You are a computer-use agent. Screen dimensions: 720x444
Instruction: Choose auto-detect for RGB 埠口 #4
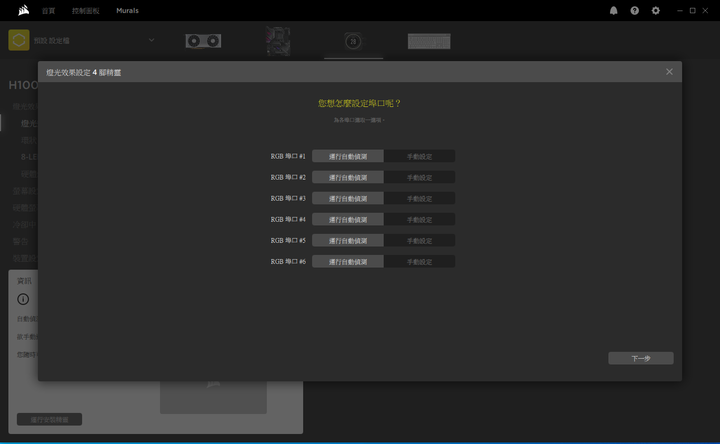tap(348, 219)
